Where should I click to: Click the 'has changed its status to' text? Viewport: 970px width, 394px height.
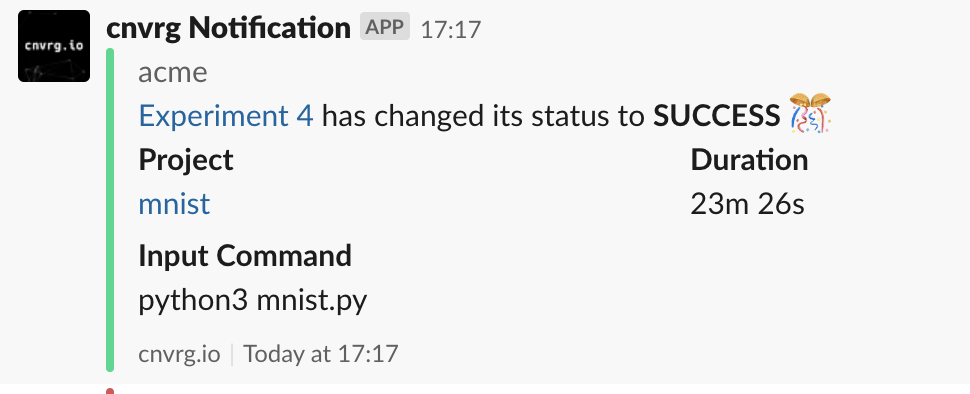(x=483, y=116)
